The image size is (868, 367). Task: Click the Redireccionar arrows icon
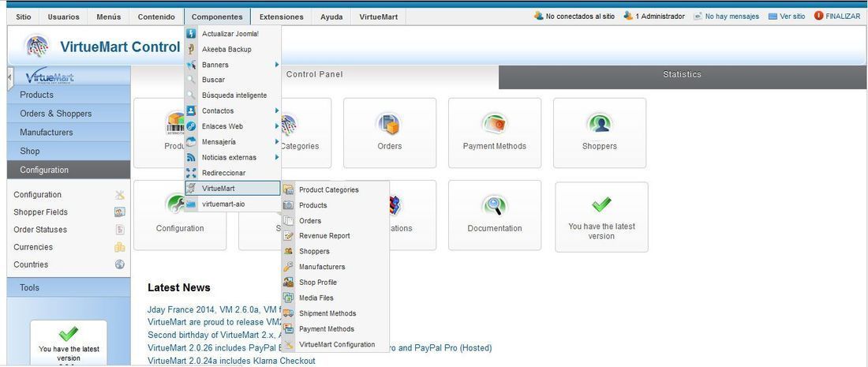(x=191, y=173)
